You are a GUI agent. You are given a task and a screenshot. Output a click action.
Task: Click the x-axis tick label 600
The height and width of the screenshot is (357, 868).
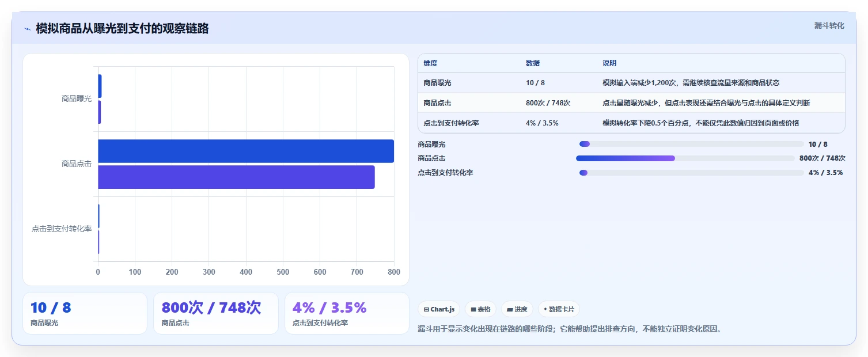320,272
